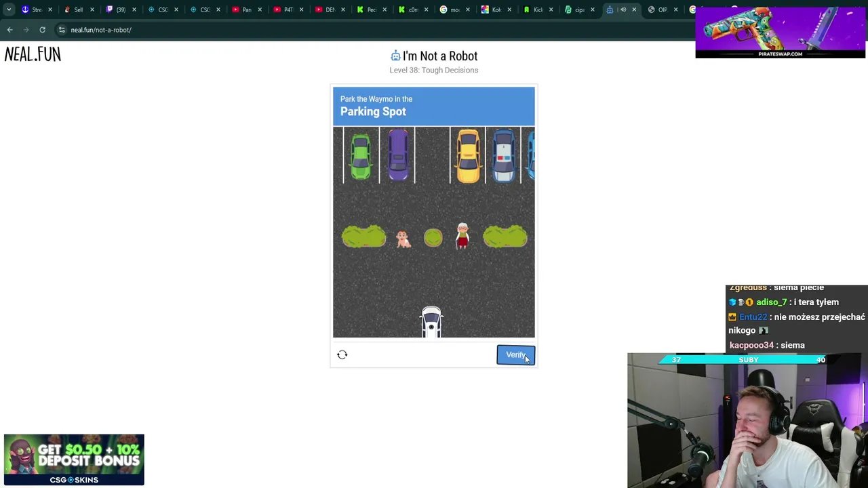Click the police car
The height and width of the screenshot is (488, 868).
(x=504, y=156)
